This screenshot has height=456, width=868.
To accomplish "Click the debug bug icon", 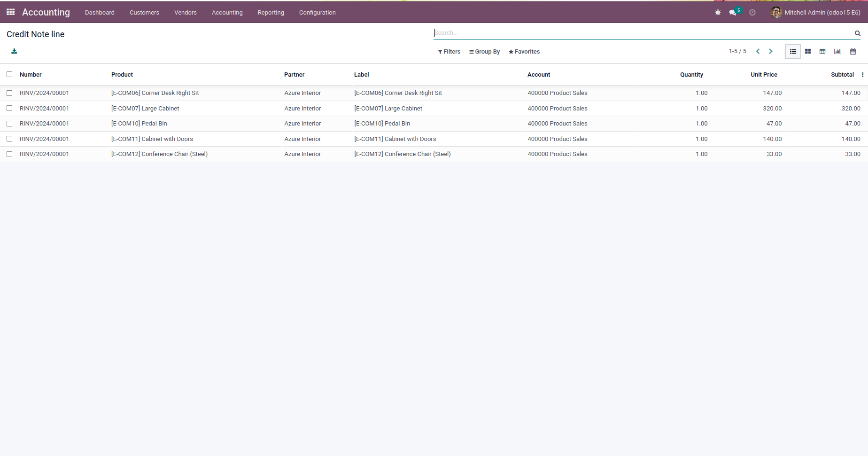I will click(718, 13).
